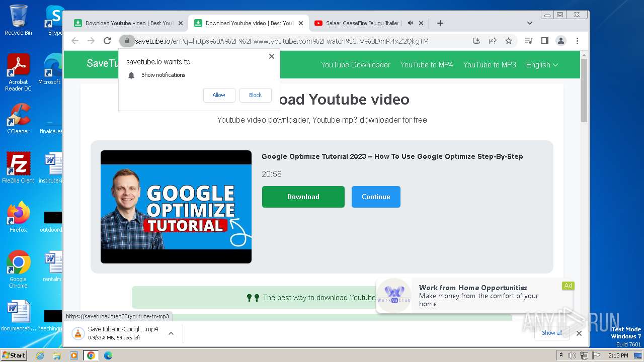Open the tab search dropdown arrow
Viewport: 644px width, 362px height.
tap(530, 23)
